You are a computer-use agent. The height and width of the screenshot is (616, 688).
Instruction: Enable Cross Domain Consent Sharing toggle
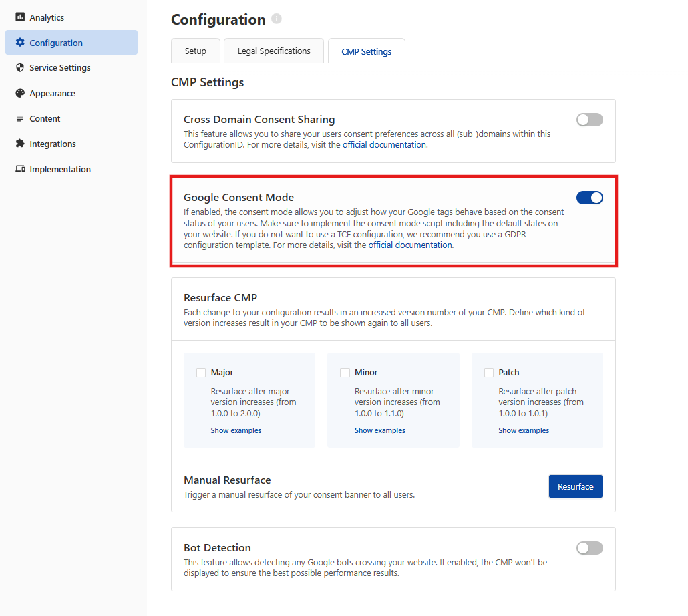[x=590, y=120]
